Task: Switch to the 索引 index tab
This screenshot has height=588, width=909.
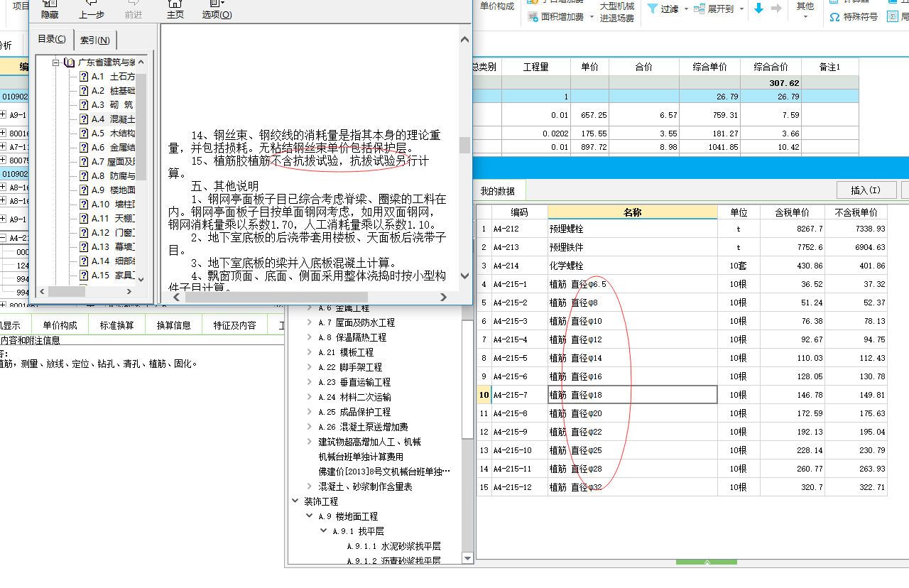Action: [x=94, y=40]
